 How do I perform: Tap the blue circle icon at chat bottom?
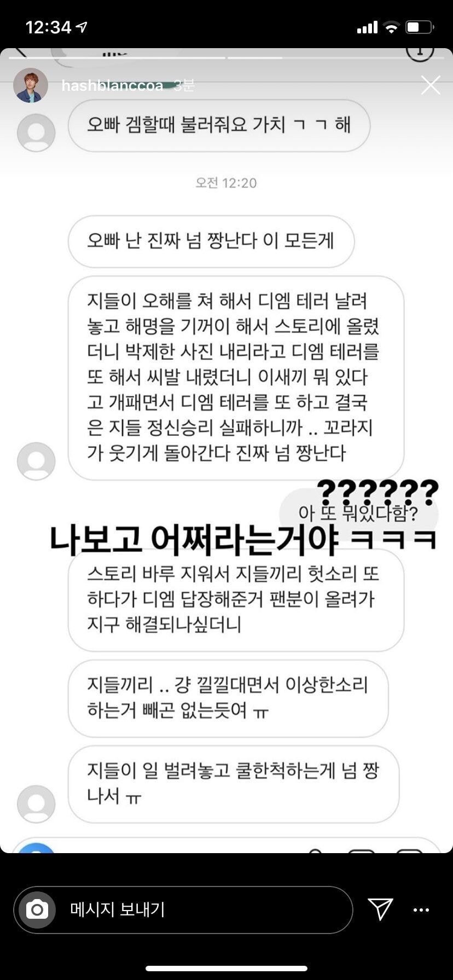coord(34,848)
